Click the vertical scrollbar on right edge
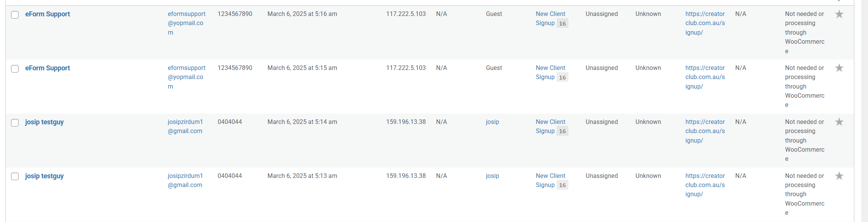Screen dimensions: 868x222 pos(865,111)
